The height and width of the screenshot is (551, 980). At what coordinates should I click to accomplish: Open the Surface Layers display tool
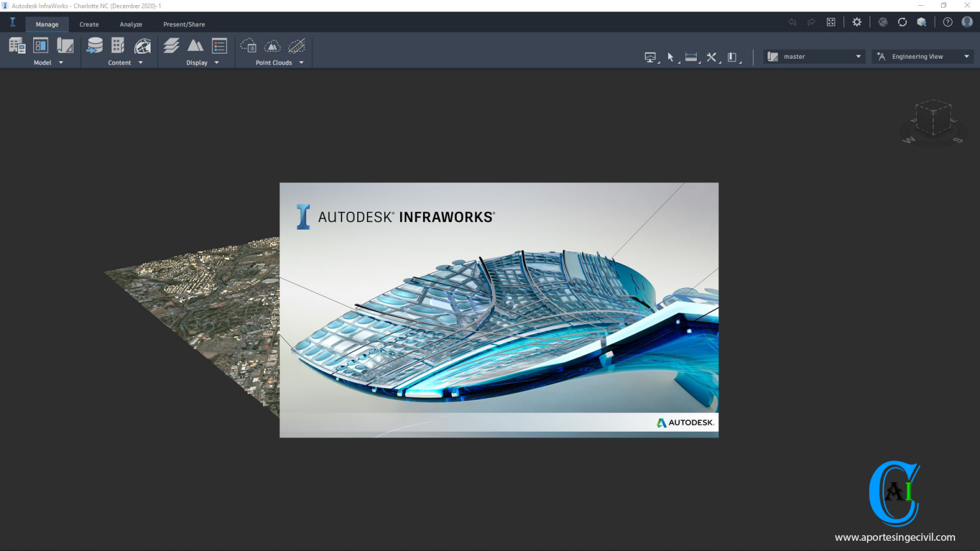click(x=172, y=45)
